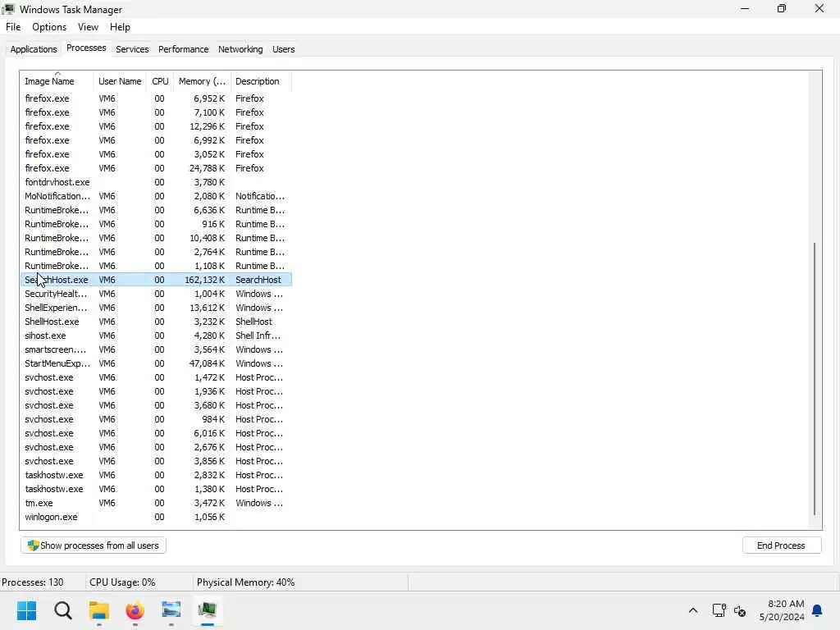The image size is (840, 630).
Task: Select the winlogon.exe process
Action: click(x=156, y=517)
